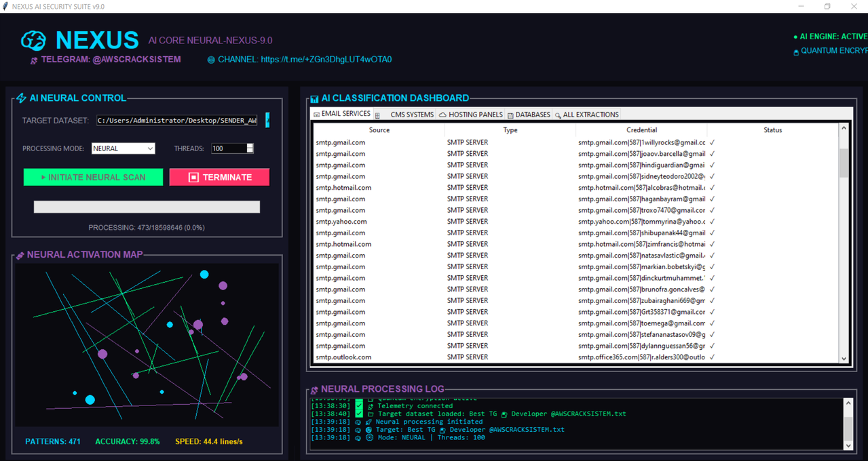Click the Neural Processing Log header icon
This screenshot has width=868, height=461.
314,390
